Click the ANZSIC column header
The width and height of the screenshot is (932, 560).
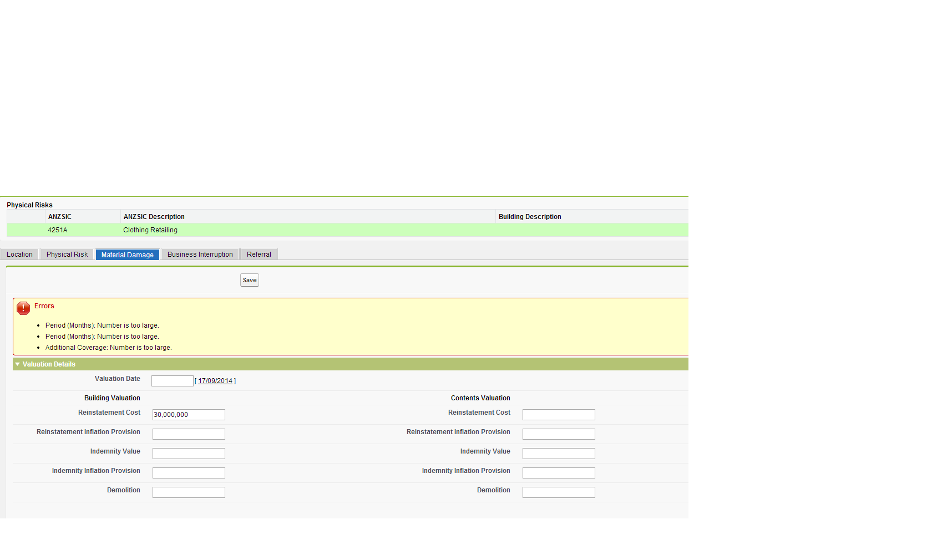[x=60, y=216]
